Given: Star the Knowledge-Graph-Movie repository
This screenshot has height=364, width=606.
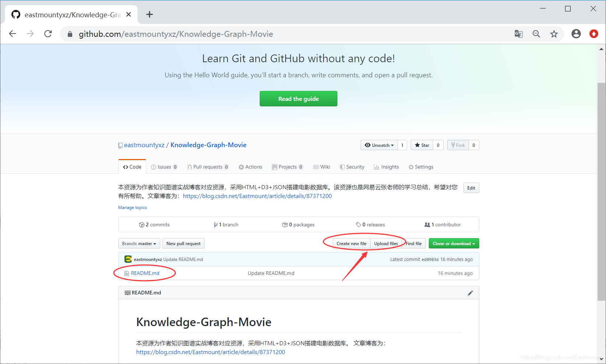Looking at the screenshot, I should click(x=422, y=145).
